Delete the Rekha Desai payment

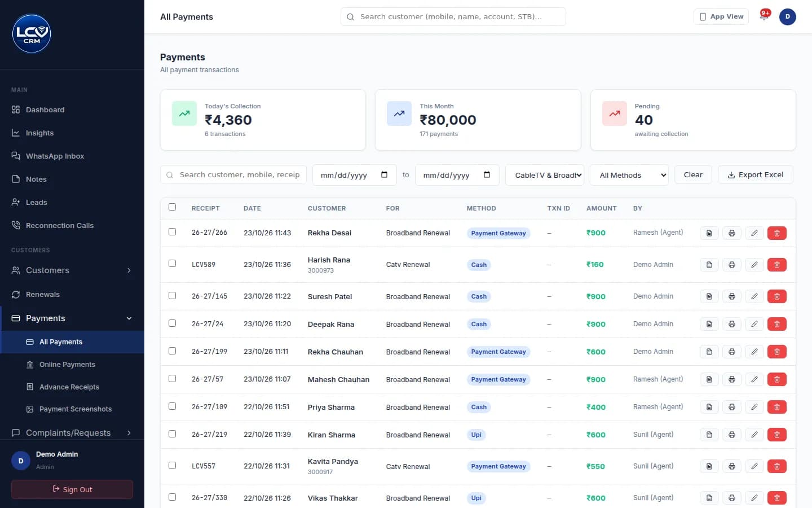click(x=777, y=233)
